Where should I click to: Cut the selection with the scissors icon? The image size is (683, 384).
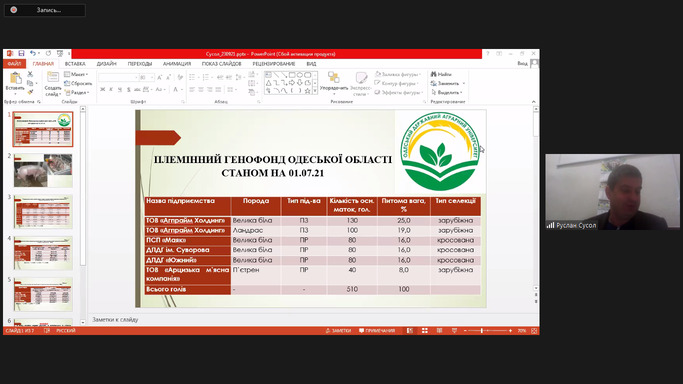[x=30, y=74]
